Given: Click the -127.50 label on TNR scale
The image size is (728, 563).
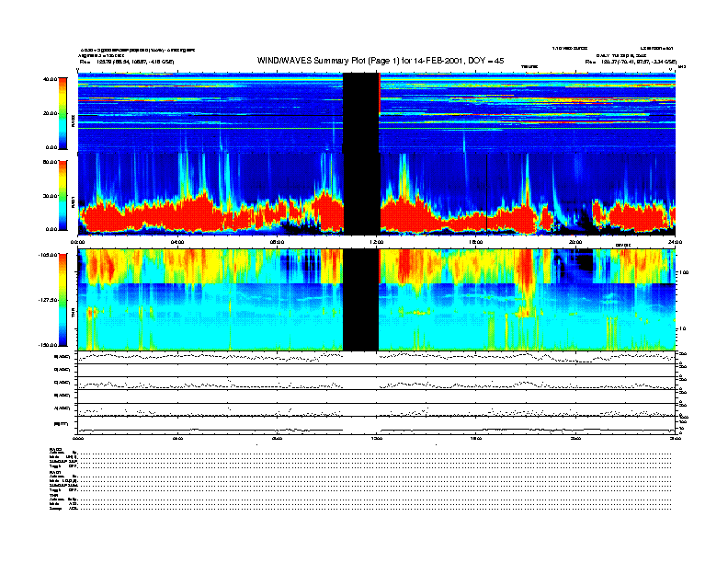Looking at the screenshot, I should point(48,300).
